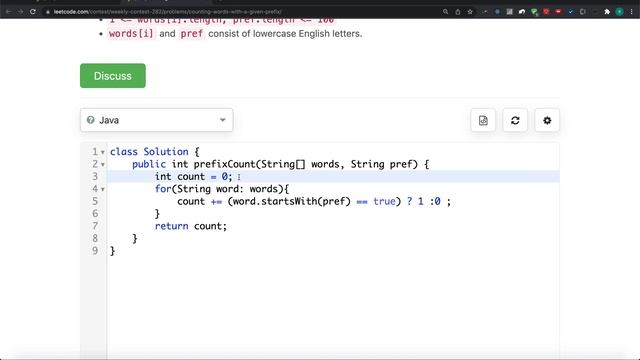Click the browser zoom magnifier icon
The height and width of the screenshot is (360, 640).
(445, 12)
